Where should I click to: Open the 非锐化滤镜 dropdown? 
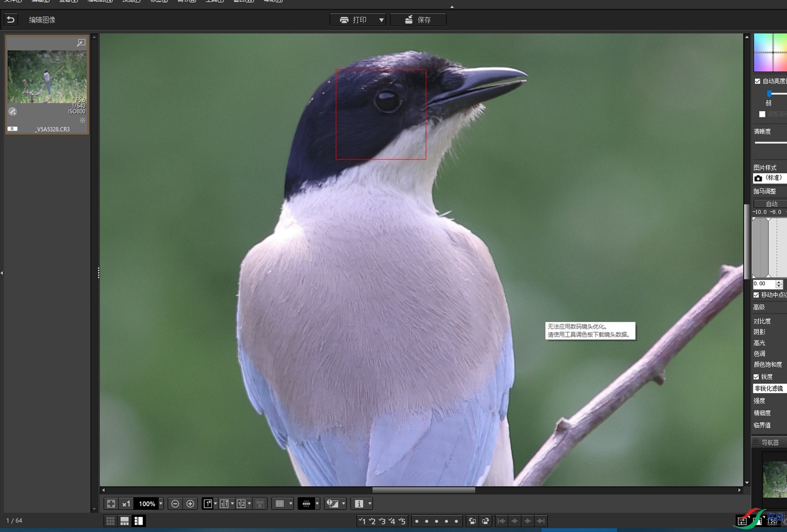point(770,389)
